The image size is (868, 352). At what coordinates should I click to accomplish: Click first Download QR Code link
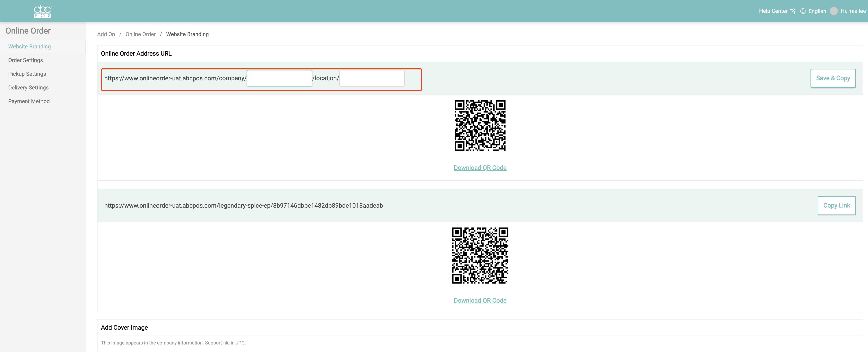coord(480,168)
